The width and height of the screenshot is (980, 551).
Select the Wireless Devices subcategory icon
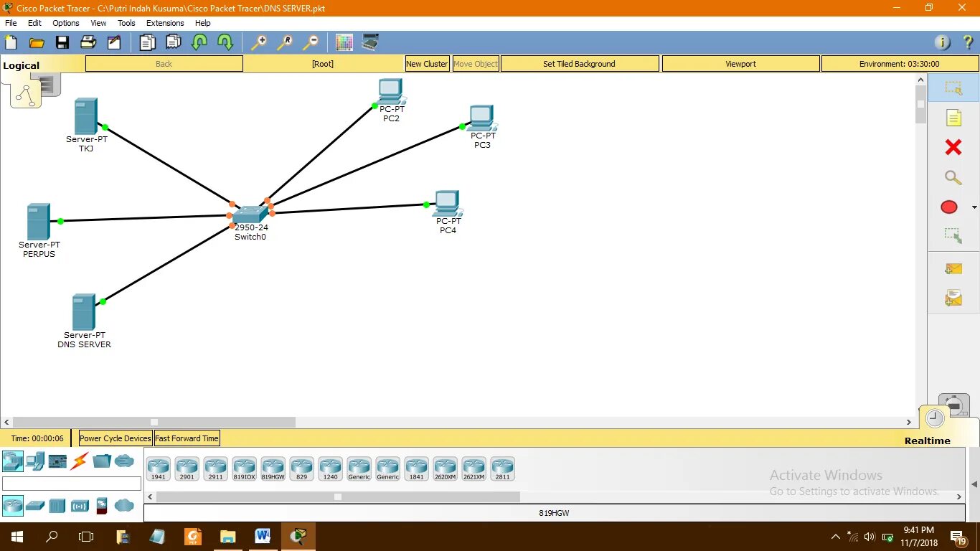80,506
